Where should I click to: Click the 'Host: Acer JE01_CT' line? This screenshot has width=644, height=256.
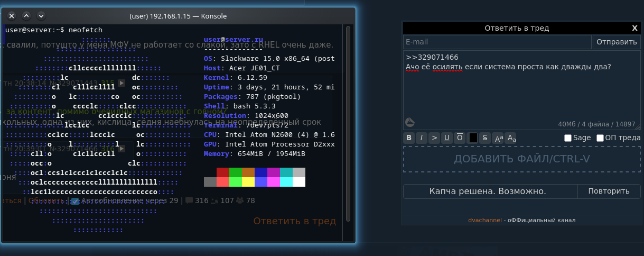pos(242,68)
